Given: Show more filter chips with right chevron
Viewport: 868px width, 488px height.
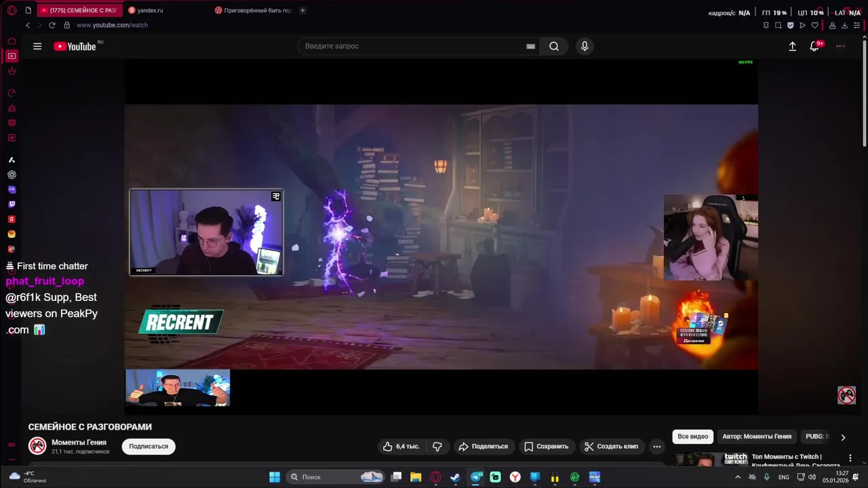Looking at the screenshot, I should coord(843,437).
